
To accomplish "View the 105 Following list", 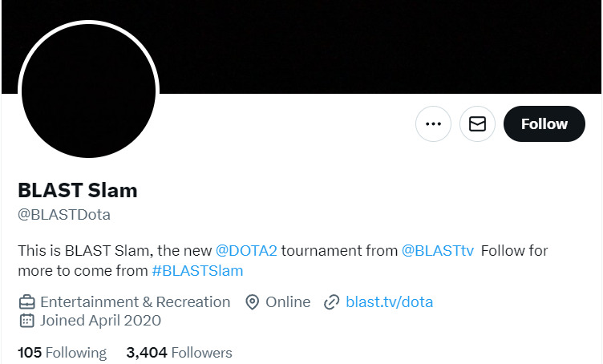I will click(x=63, y=353).
